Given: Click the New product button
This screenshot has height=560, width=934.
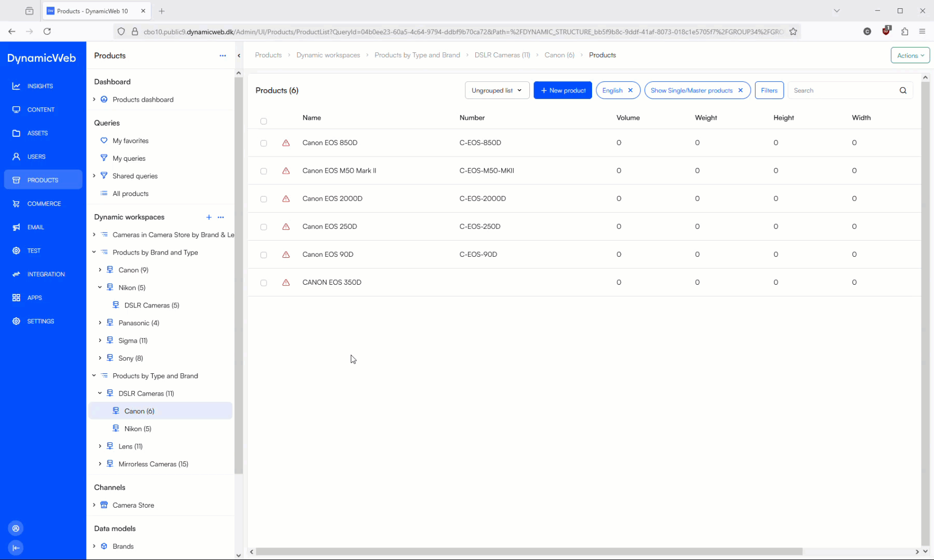Looking at the screenshot, I should (562, 90).
